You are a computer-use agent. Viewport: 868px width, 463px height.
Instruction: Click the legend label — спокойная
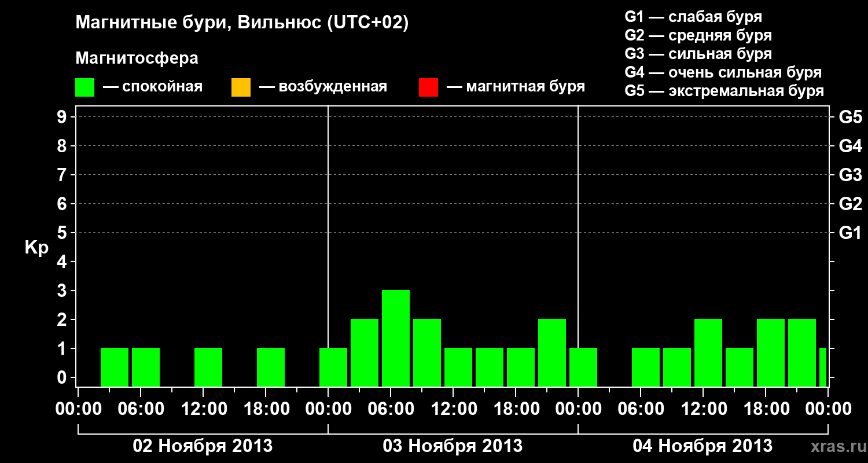[x=153, y=87]
